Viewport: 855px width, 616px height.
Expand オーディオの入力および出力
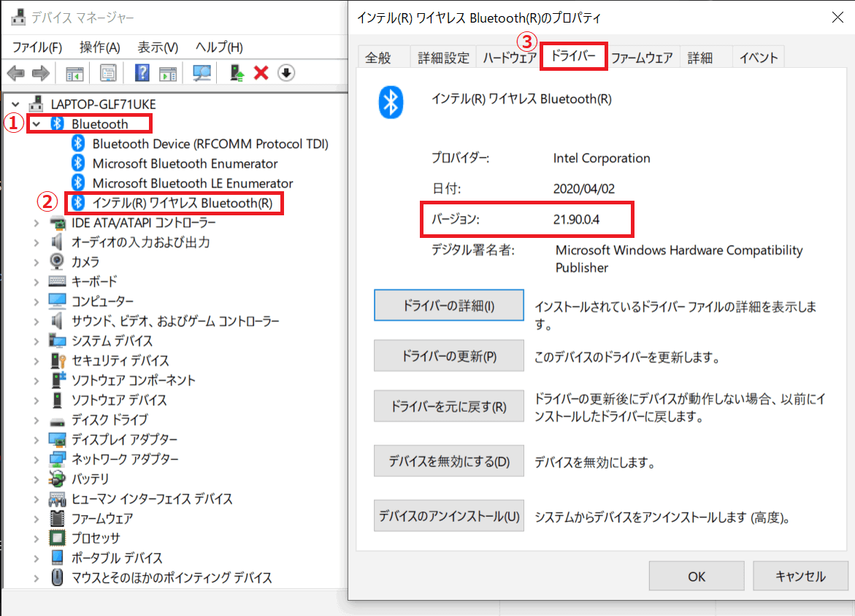coord(37,242)
